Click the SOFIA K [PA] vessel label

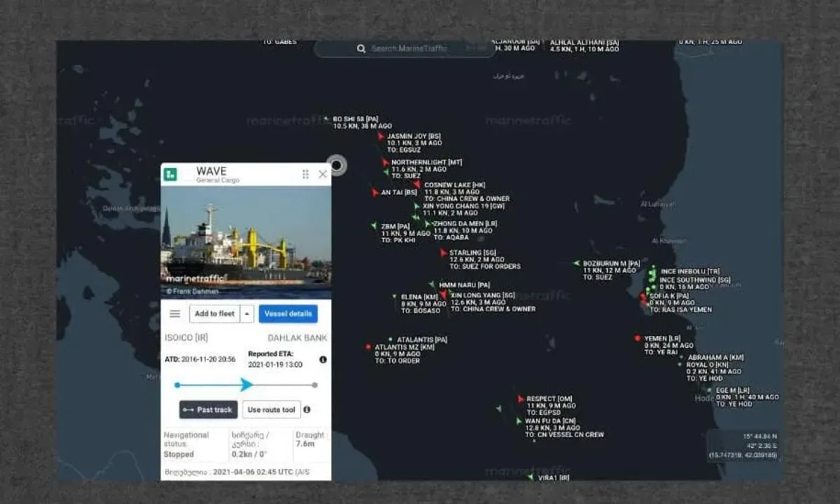(x=669, y=295)
